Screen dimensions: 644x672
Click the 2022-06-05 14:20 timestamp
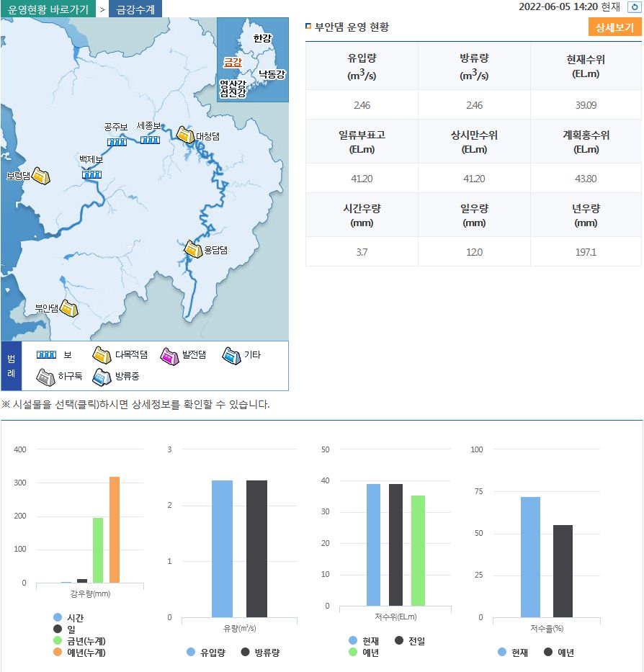558,7
